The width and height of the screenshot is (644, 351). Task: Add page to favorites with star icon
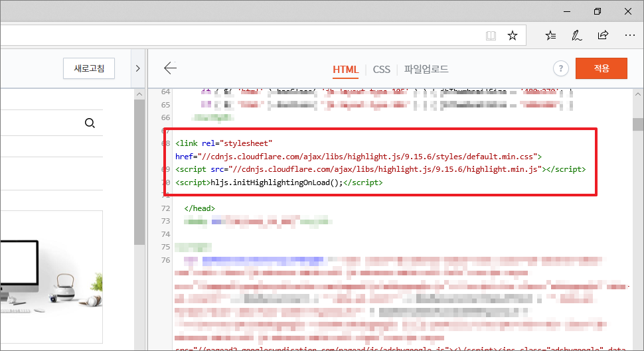[x=512, y=36]
